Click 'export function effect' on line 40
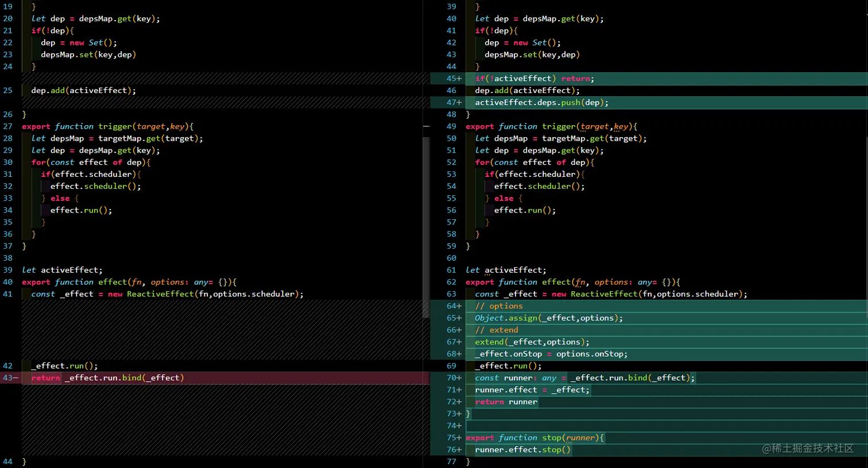The width and height of the screenshot is (868, 468). tap(75, 282)
